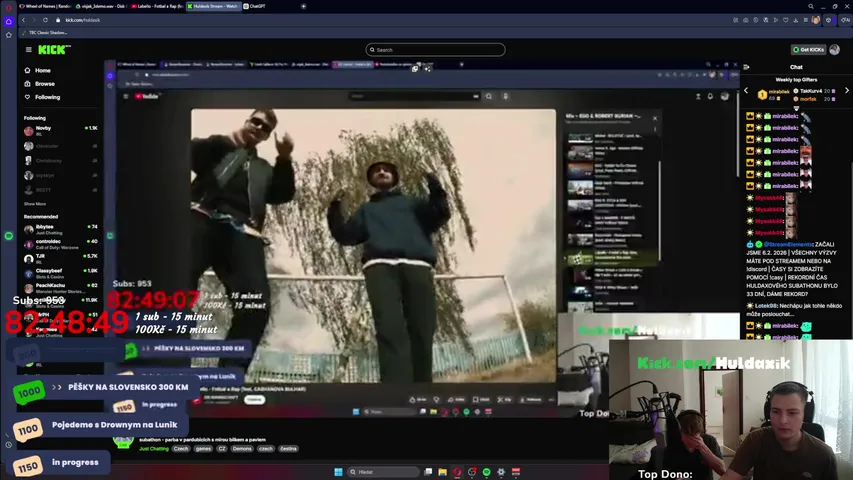Click Lotek98 username in chat

tap(766, 306)
